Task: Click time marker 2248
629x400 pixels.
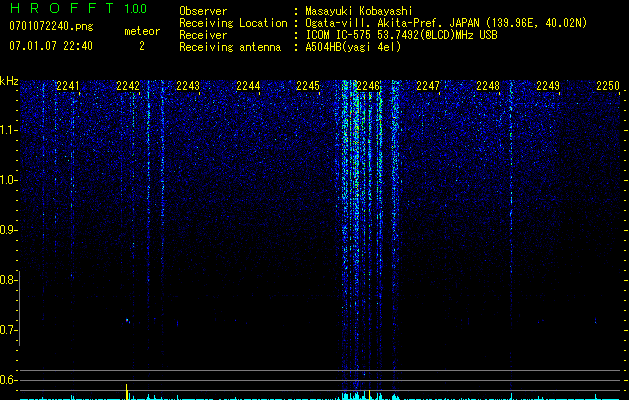Action: [x=488, y=86]
